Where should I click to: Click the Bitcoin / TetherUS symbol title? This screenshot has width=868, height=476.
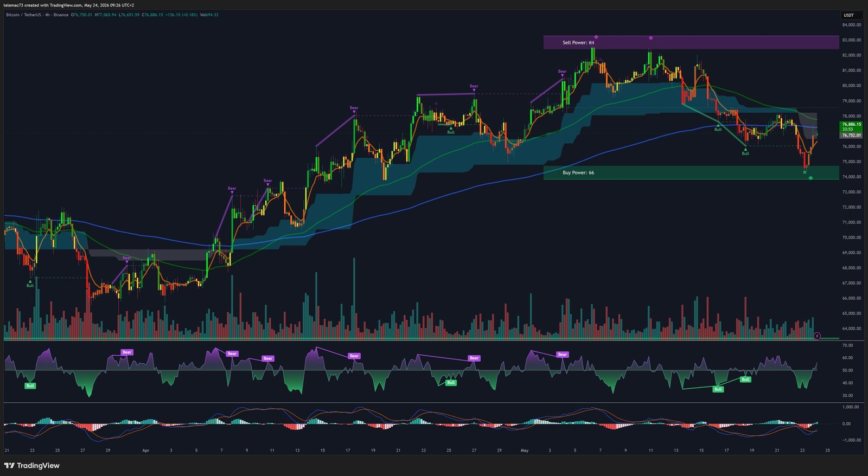click(x=23, y=15)
